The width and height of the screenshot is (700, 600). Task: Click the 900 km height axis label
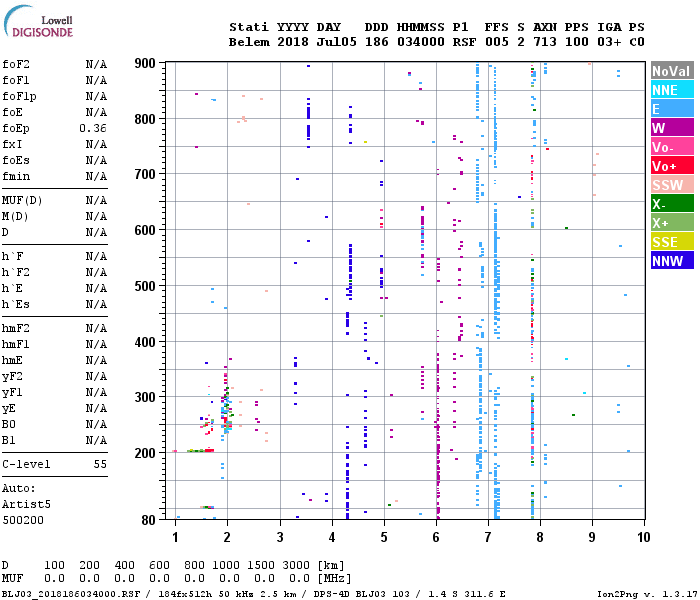tap(145, 63)
